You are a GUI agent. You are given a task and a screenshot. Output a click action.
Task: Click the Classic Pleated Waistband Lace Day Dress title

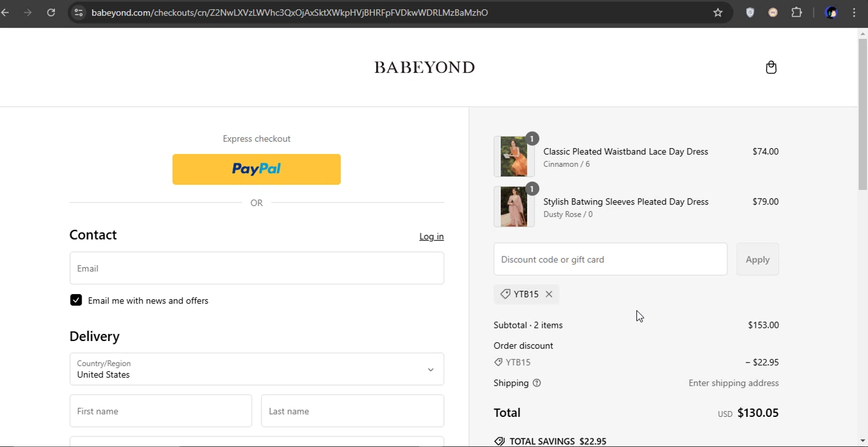(626, 151)
